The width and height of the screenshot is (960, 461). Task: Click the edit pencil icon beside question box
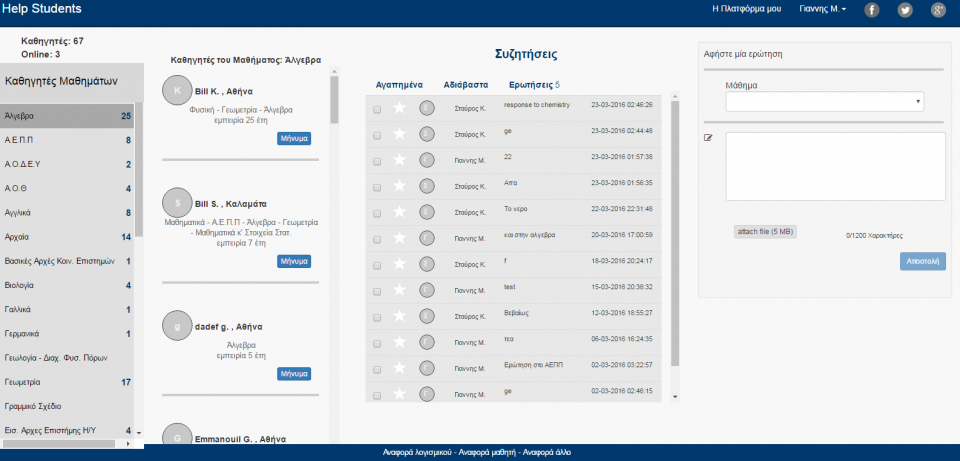[x=709, y=138]
